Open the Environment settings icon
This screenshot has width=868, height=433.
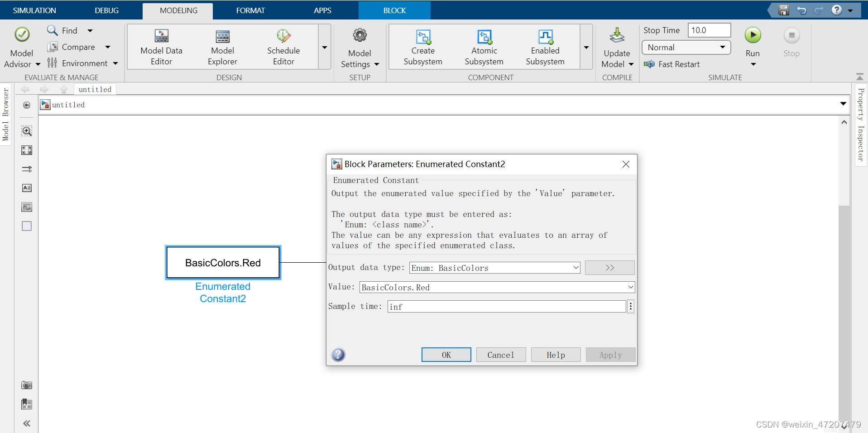pyautogui.click(x=52, y=63)
